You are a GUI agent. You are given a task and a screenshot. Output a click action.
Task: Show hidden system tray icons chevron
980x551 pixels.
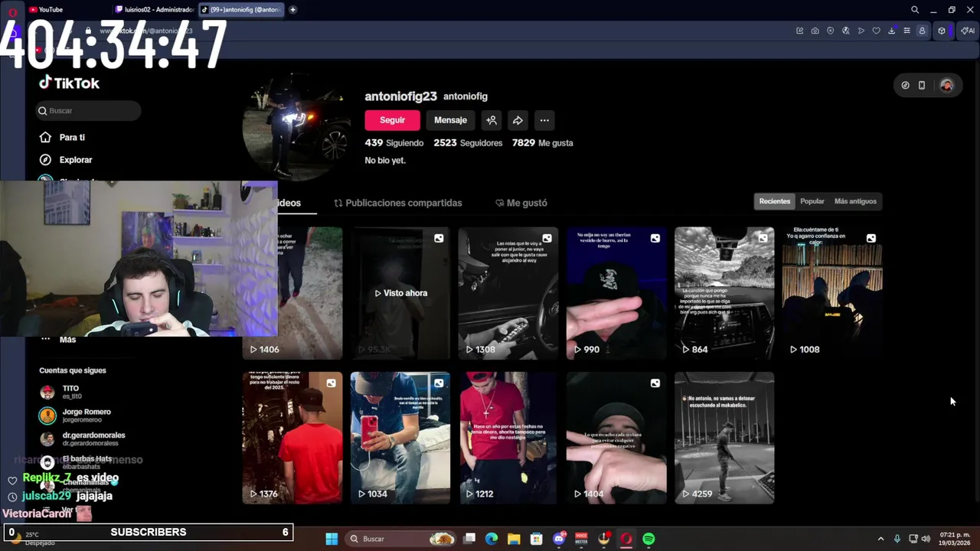coord(880,539)
